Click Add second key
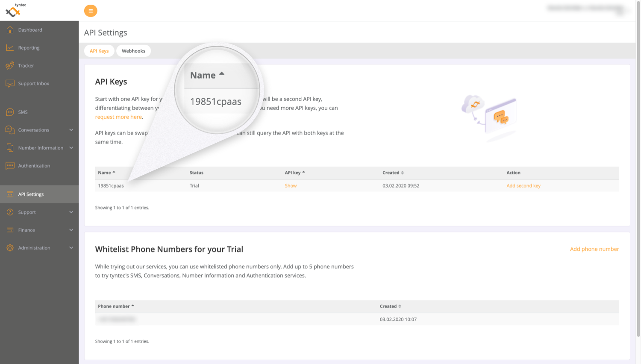The width and height of the screenshot is (641, 364). (523, 186)
